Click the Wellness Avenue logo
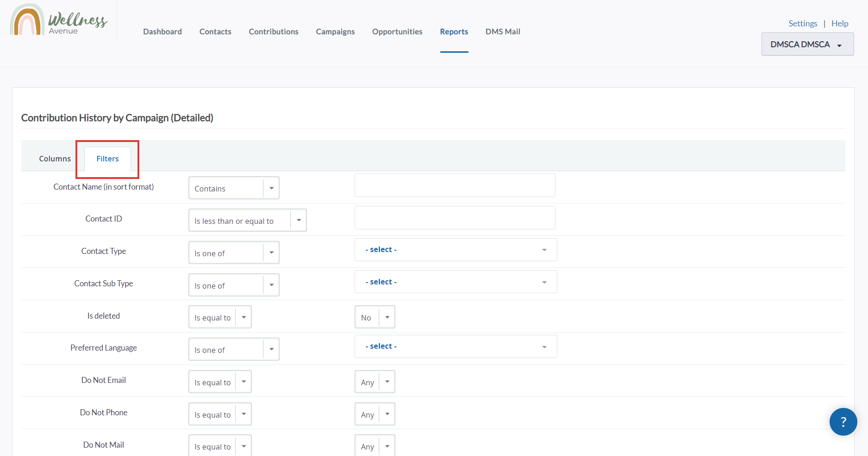Viewport: 868px width, 456px height. (59, 20)
